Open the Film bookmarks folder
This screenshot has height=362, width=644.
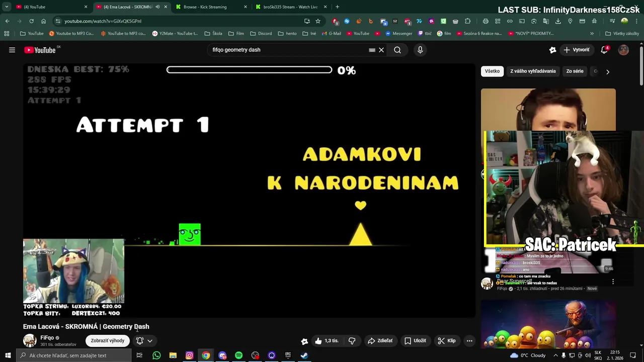pyautogui.click(x=236, y=34)
